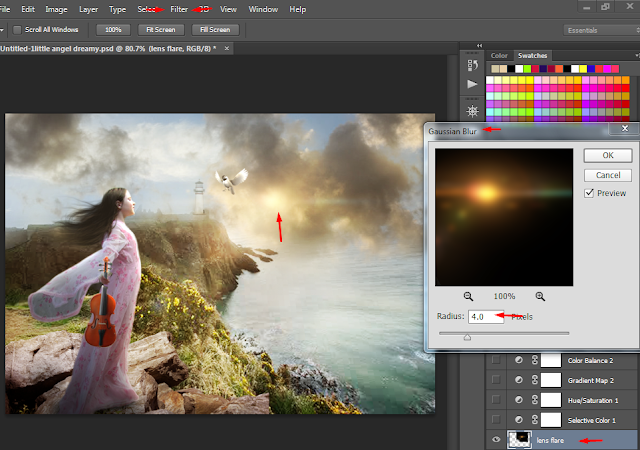The image size is (640, 450).
Task: Click the 'Gaussian Blur' dialog title
Action: tap(452, 131)
